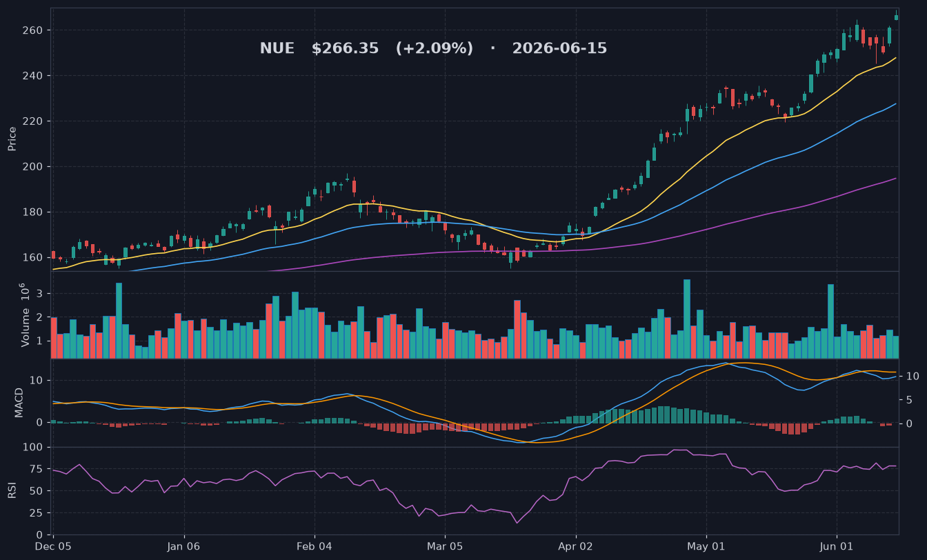Click the "Price" axis label
Screen dimensions: 927x560
[x=12, y=139]
